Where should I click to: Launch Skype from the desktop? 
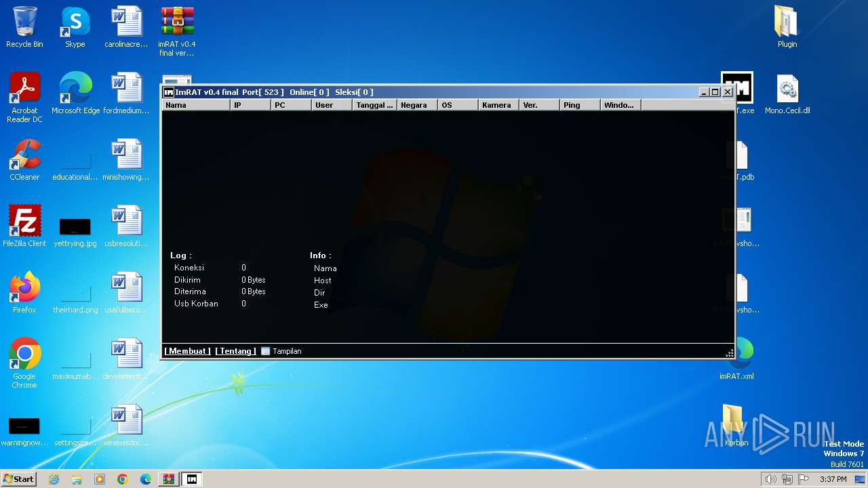[x=75, y=27]
